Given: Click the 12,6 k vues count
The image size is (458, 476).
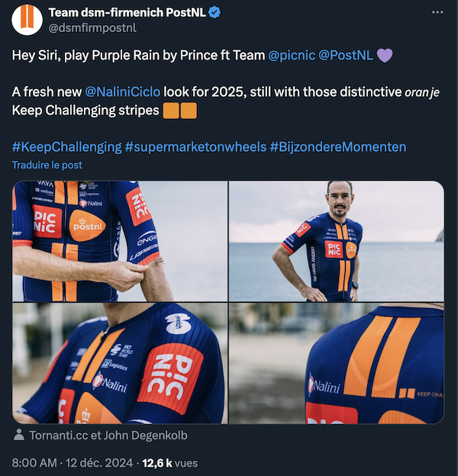Looking at the screenshot, I should click(171, 462).
